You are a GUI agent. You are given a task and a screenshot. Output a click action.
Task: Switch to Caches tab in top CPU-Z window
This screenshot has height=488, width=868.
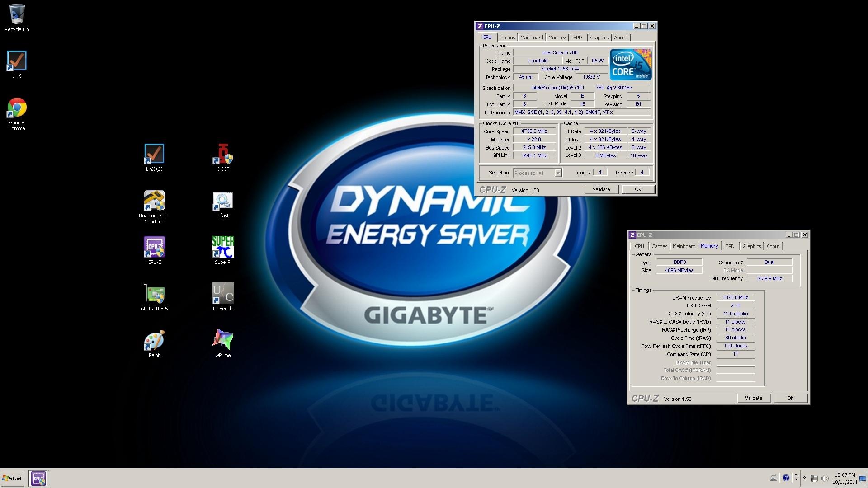507,38
